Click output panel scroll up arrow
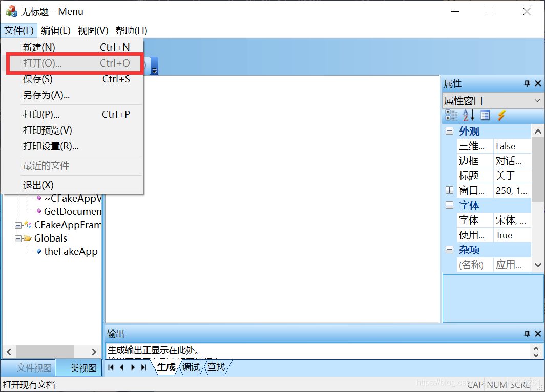Viewport: 545px width, 392px height. (536, 349)
